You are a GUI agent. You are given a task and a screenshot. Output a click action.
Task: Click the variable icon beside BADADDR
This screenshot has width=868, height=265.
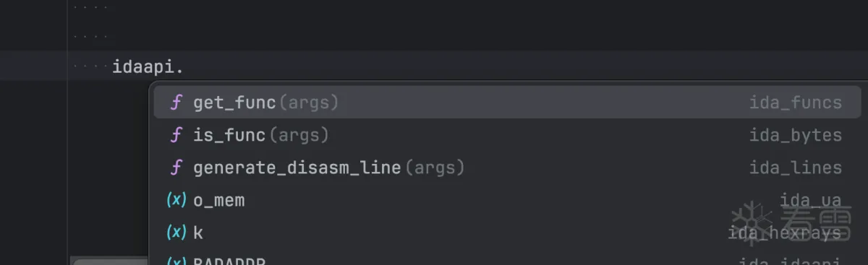pyautogui.click(x=176, y=261)
